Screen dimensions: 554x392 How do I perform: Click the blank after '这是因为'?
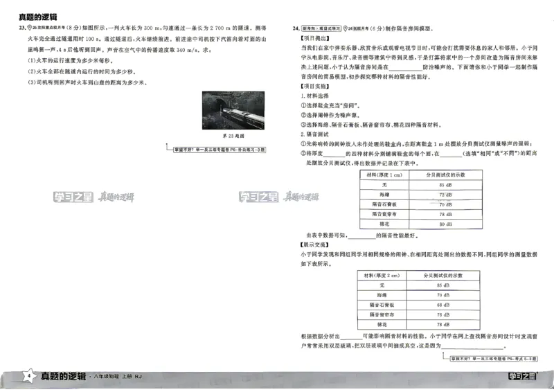coord(472,346)
